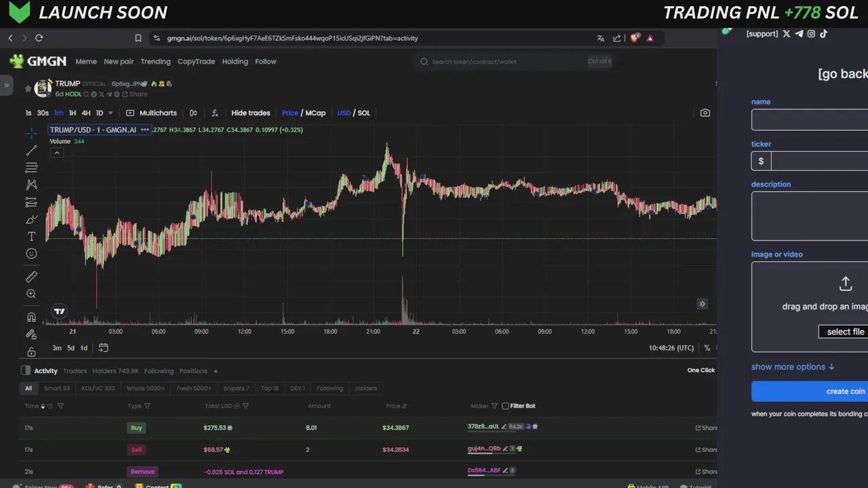Toggle Hide trades on the chart
The image size is (868, 488).
pos(250,113)
